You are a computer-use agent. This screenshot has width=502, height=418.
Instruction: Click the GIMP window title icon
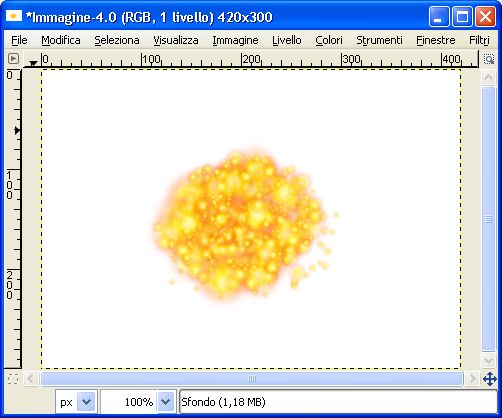click(x=14, y=16)
